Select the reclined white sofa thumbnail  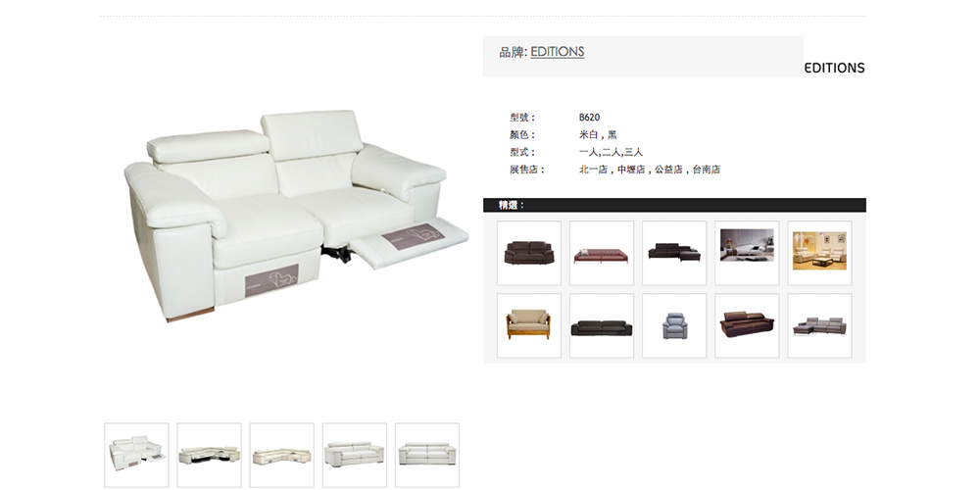click(136, 455)
